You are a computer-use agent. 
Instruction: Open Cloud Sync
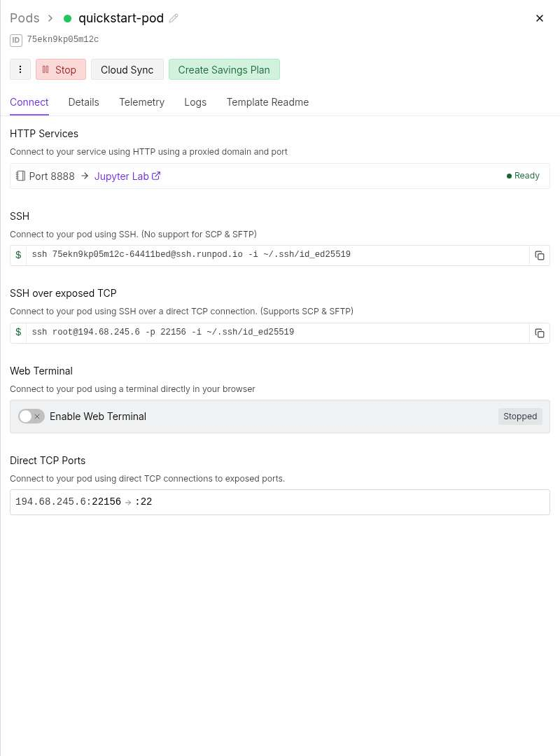pyautogui.click(x=127, y=69)
